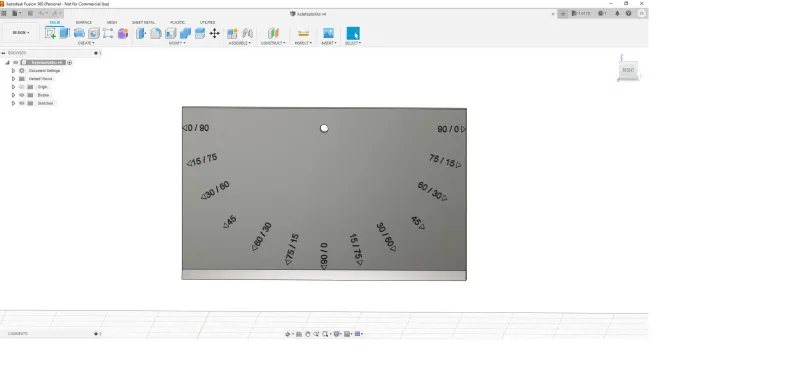Open the Design workspace dropdown
Image resolution: width=800 pixels, height=389 pixels.
(x=20, y=33)
